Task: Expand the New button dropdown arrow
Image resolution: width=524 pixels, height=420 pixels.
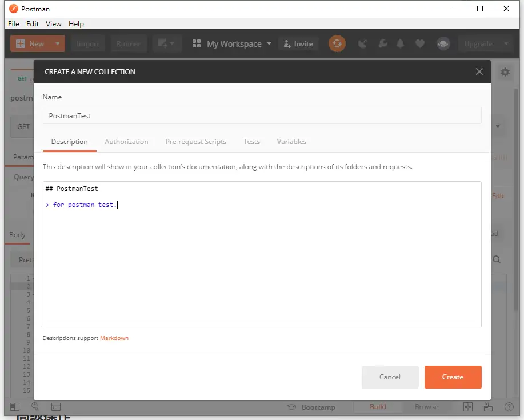Action: click(x=57, y=43)
